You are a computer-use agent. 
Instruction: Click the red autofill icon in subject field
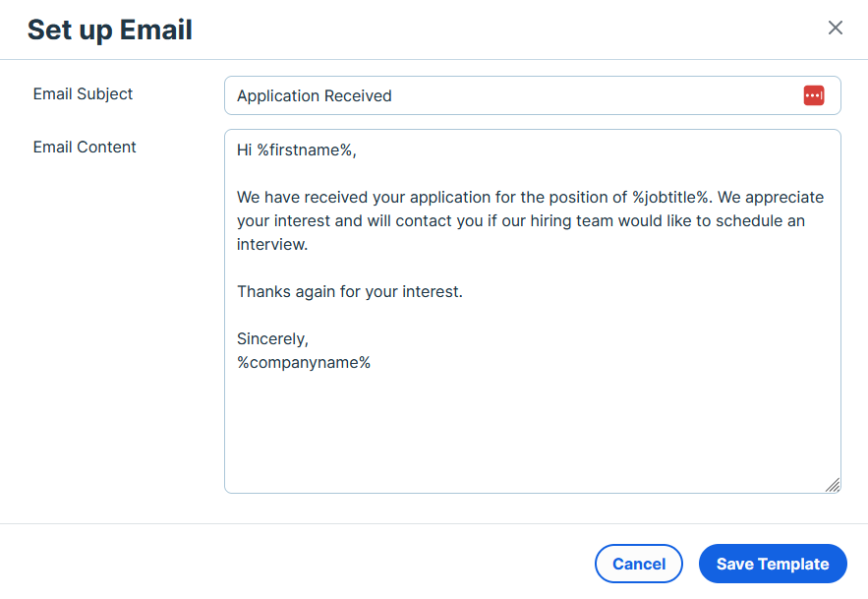pos(814,95)
